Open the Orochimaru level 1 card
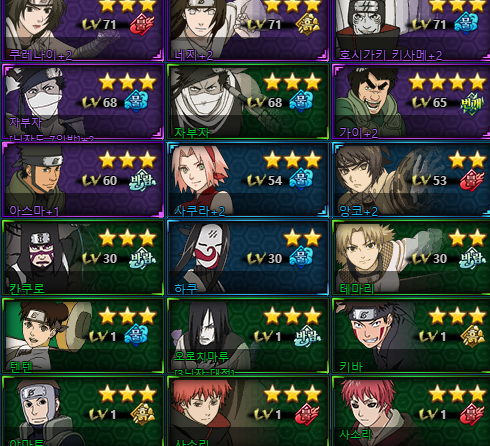This screenshot has width=490, height=446. pos(248,335)
